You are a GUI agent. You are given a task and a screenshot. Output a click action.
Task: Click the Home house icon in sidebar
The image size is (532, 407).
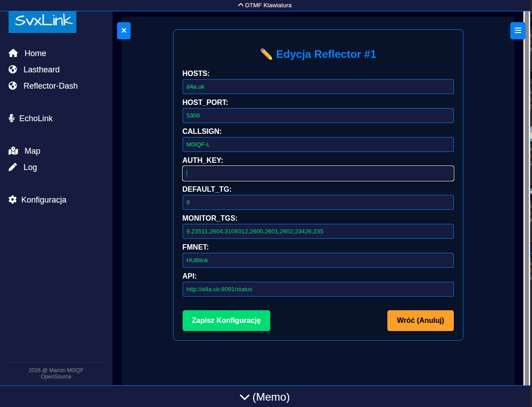13,53
